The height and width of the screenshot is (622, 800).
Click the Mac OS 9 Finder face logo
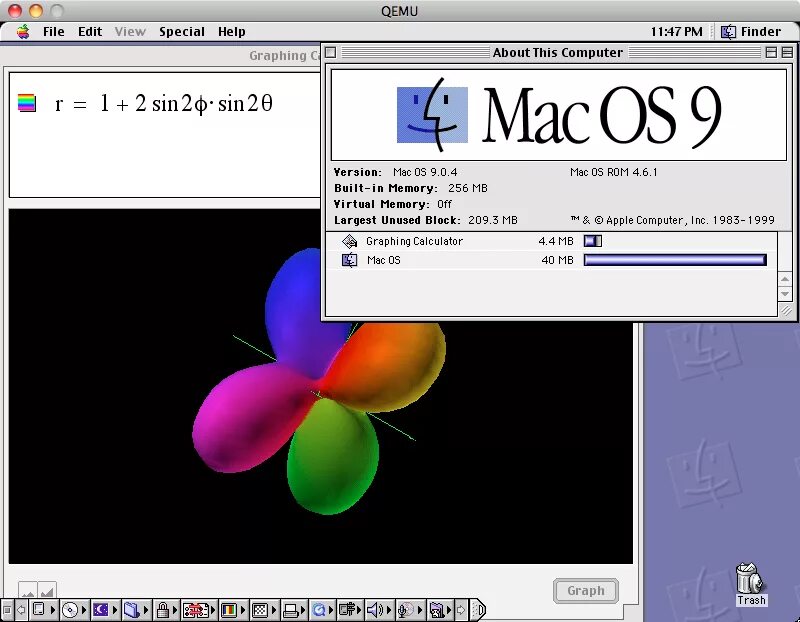coord(432,115)
